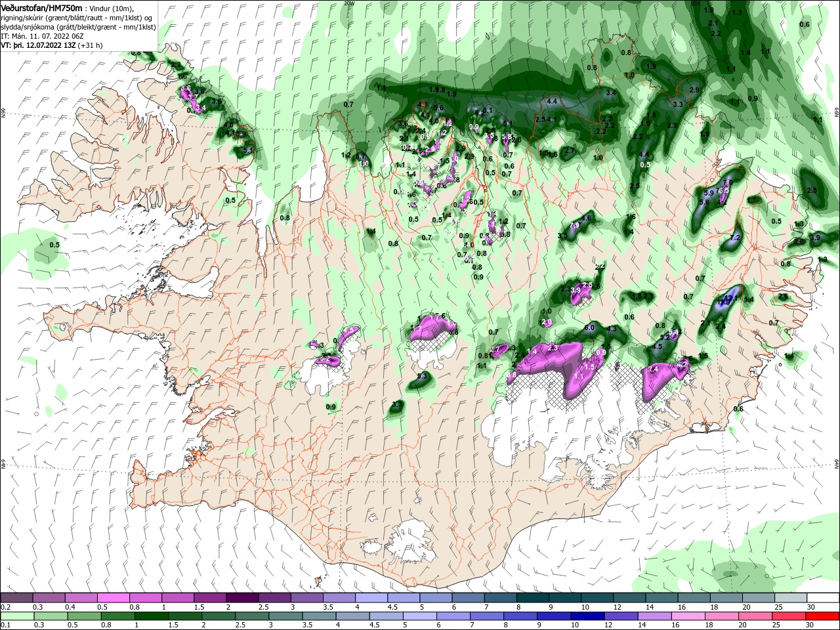Click the deep blue rain swatch between 10 and 12
840x630 pixels.
(x=587, y=616)
